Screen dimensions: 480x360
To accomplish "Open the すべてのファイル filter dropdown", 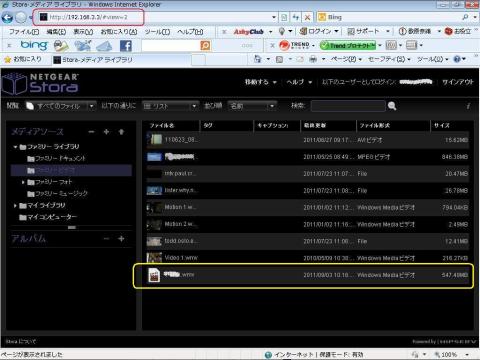I will tap(61, 106).
